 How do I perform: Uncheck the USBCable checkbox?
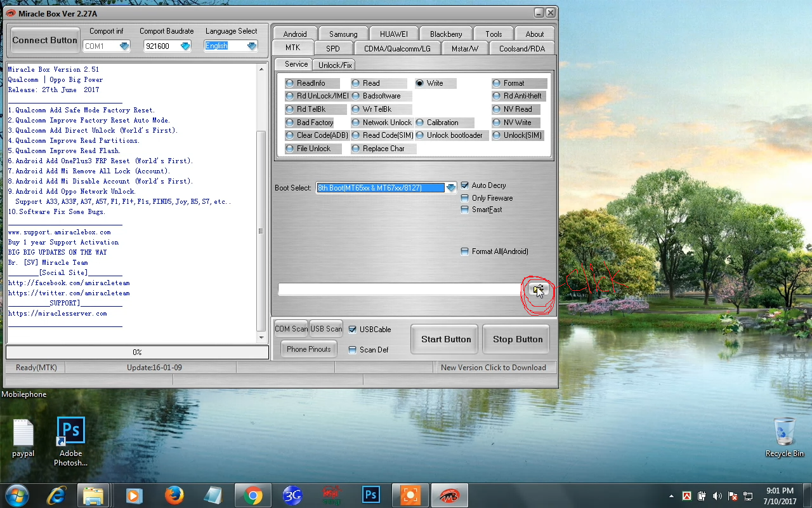click(353, 330)
